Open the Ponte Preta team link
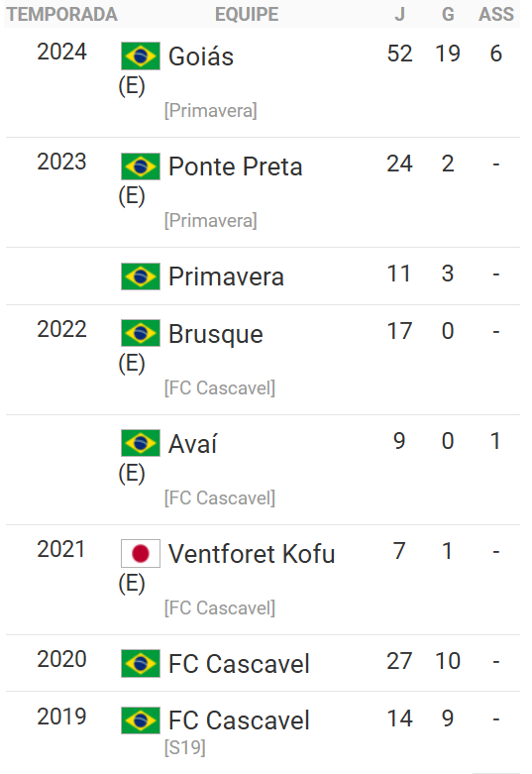532x774 pixels. [235, 166]
